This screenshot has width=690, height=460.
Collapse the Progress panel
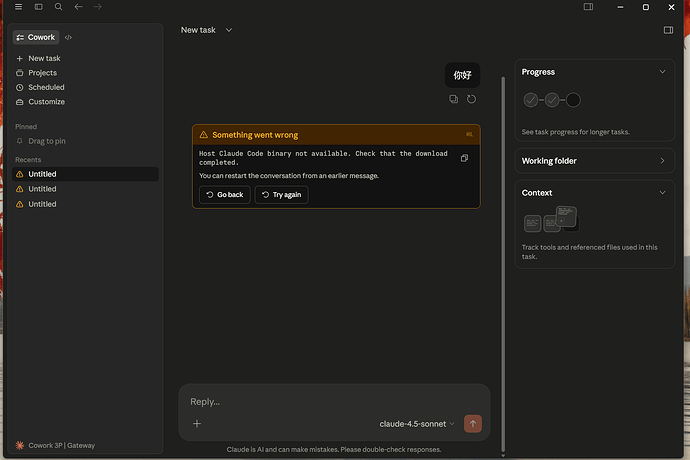click(662, 72)
